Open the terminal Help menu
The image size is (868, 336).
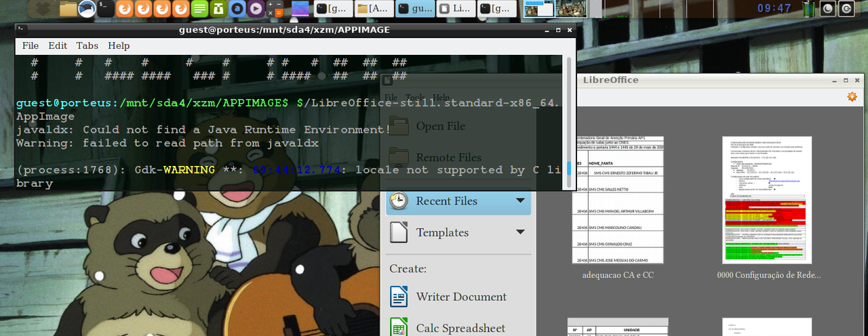(119, 46)
